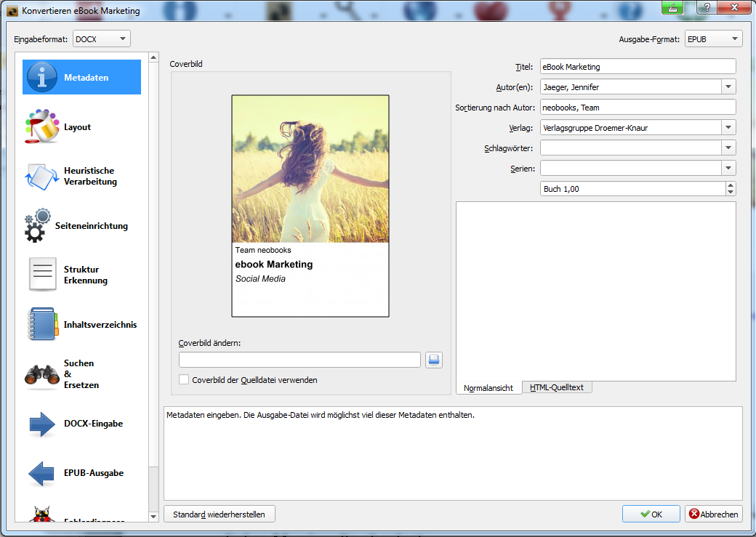Select the Metadaten info icon

(x=43, y=77)
